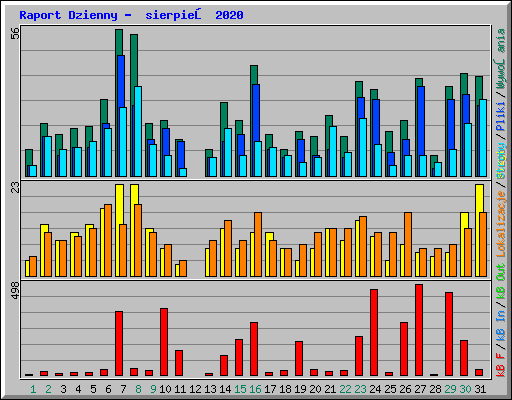Click day label 13 on the x-axis
This screenshot has width=512, height=400.
tap(210, 389)
